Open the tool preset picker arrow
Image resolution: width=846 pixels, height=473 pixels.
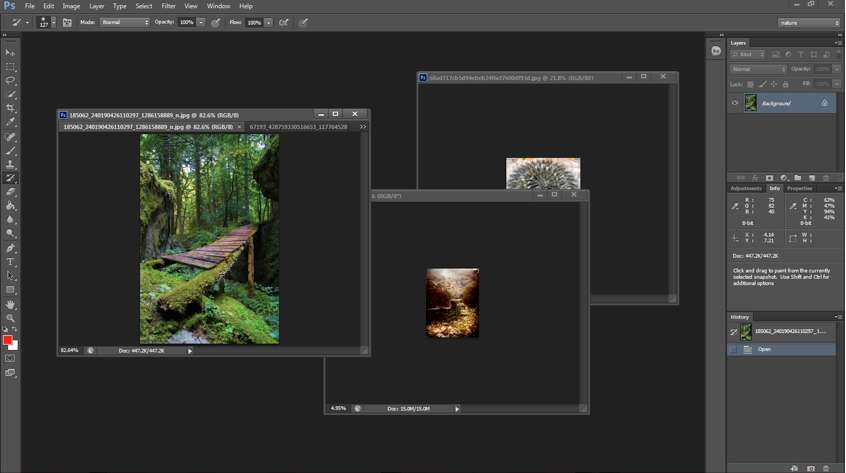27,23
